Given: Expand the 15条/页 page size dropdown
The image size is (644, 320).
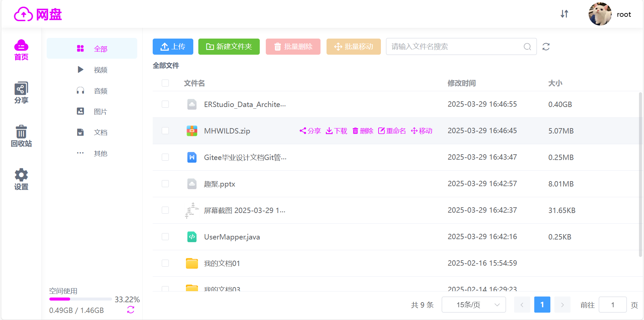Looking at the screenshot, I should coord(474,305).
